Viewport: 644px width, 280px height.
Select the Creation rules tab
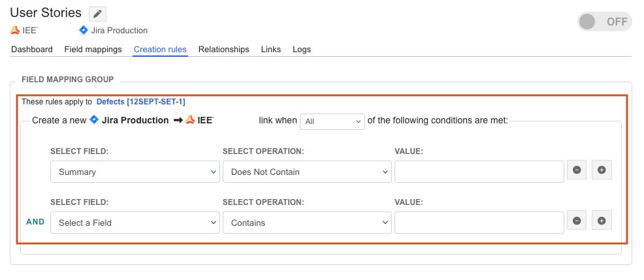(x=160, y=49)
